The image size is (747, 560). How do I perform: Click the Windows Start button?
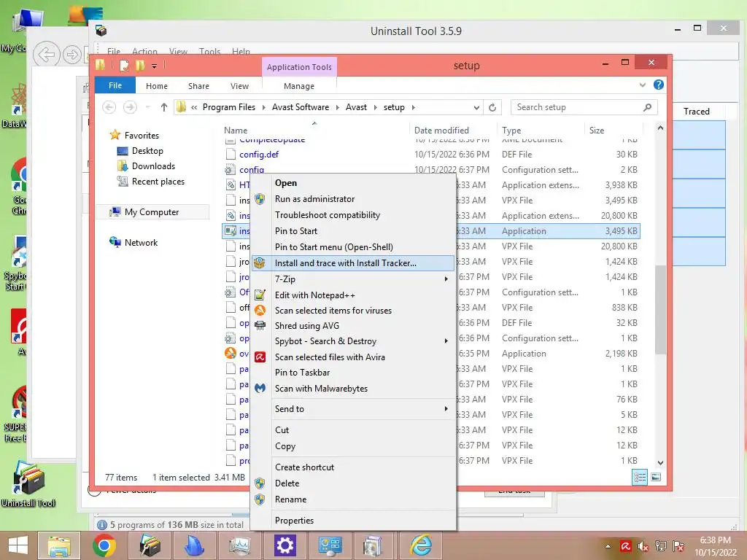[18, 545]
